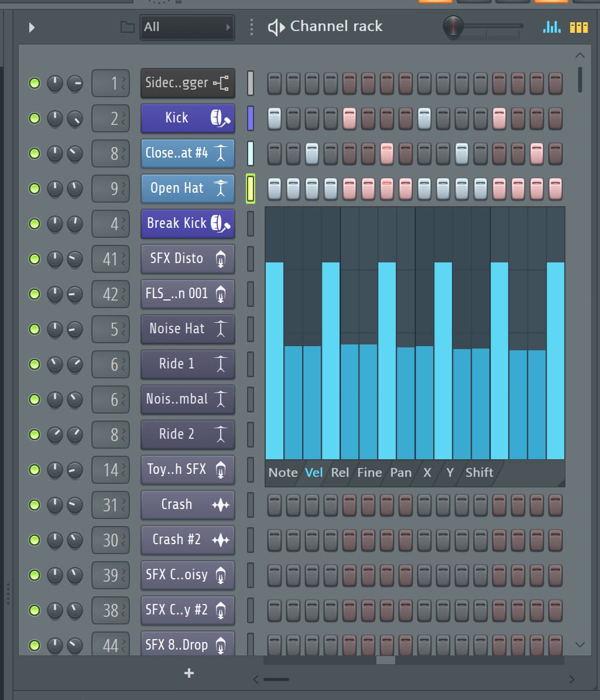Select the Ride 1 channel name button

[179, 364]
